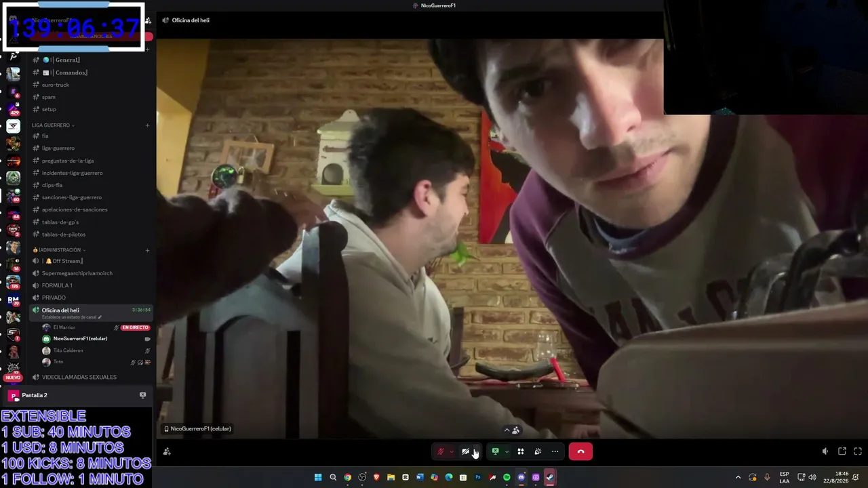
Task: Add a channel to LIGA GUERRERO category
Action: pyautogui.click(x=147, y=125)
